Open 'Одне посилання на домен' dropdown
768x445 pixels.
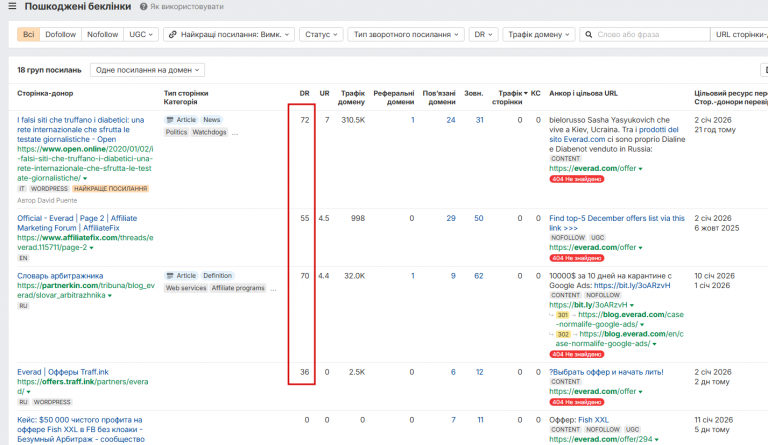(147, 70)
